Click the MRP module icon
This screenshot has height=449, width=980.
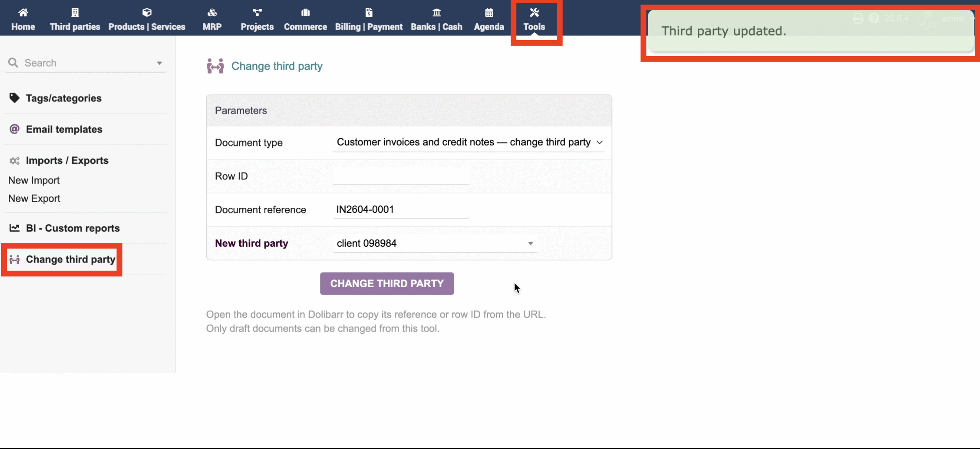click(212, 12)
